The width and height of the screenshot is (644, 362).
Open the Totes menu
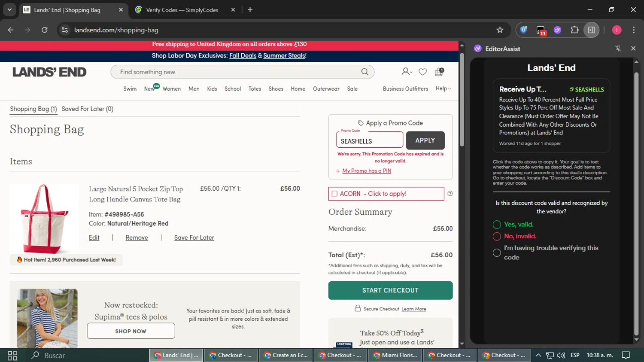pyautogui.click(x=255, y=89)
